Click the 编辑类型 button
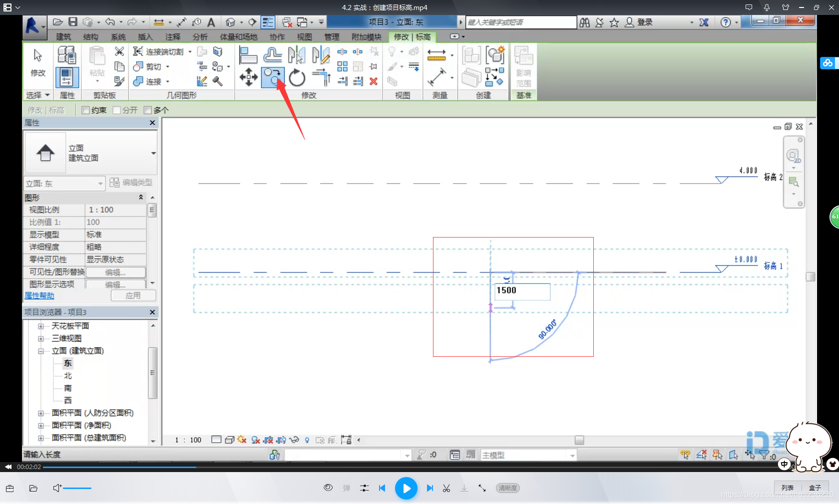This screenshot has width=839, height=504. pyautogui.click(x=131, y=183)
